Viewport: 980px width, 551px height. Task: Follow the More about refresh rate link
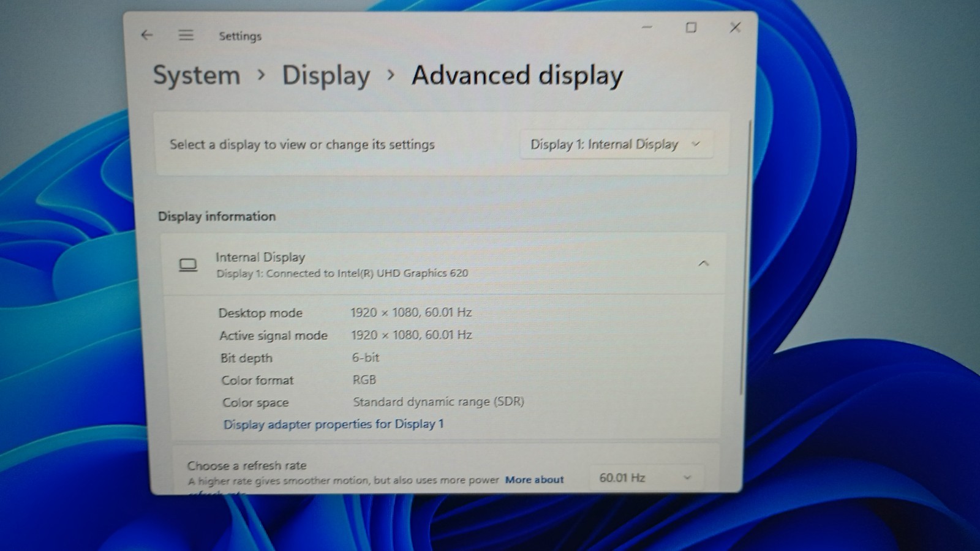[x=534, y=479]
